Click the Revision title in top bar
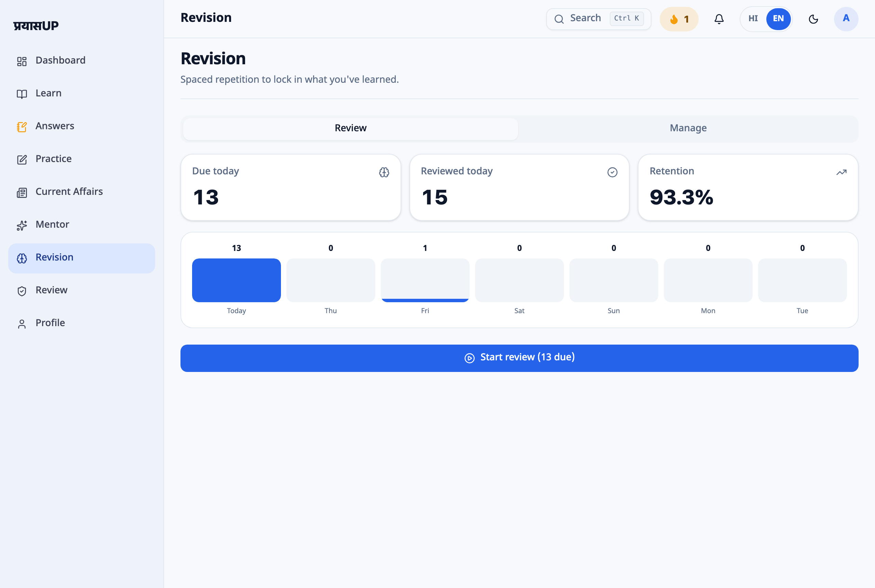The image size is (875, 588). (206, 18)
